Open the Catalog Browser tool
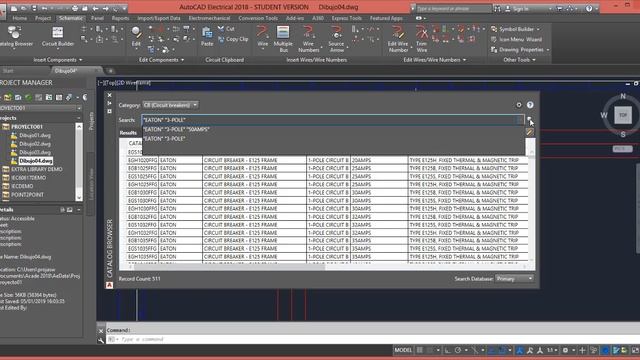The image size is (640, 360). (16, 37)
